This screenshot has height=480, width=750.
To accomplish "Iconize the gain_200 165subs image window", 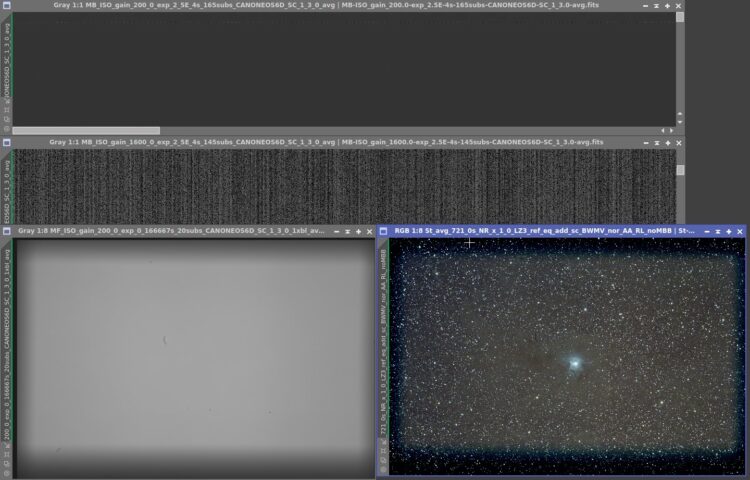I will tap(645, 6).
